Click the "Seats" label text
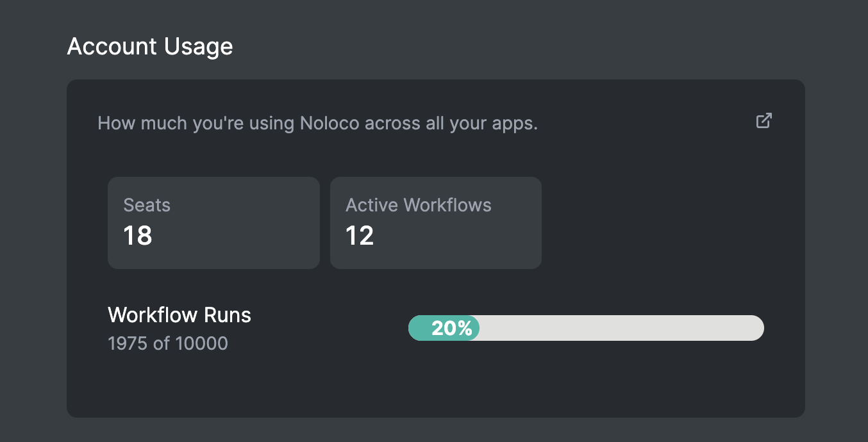868x442 pixels. coord(147,205)
